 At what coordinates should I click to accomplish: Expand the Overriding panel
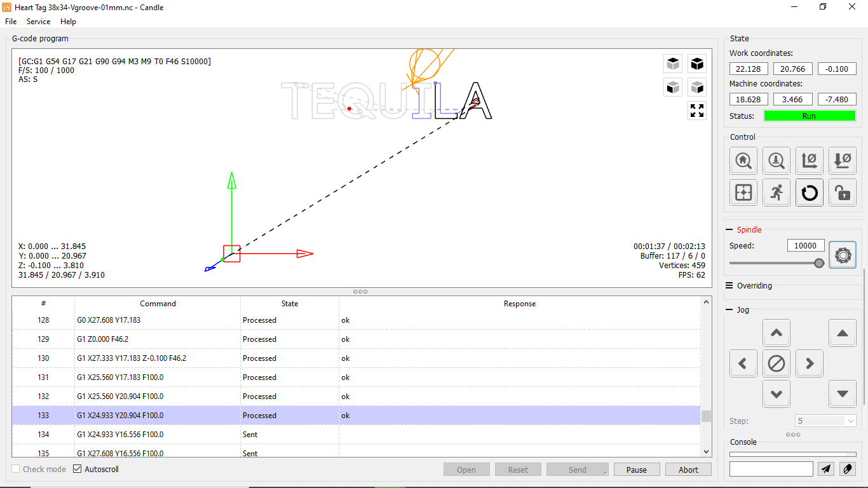click(x=729, y=286)
